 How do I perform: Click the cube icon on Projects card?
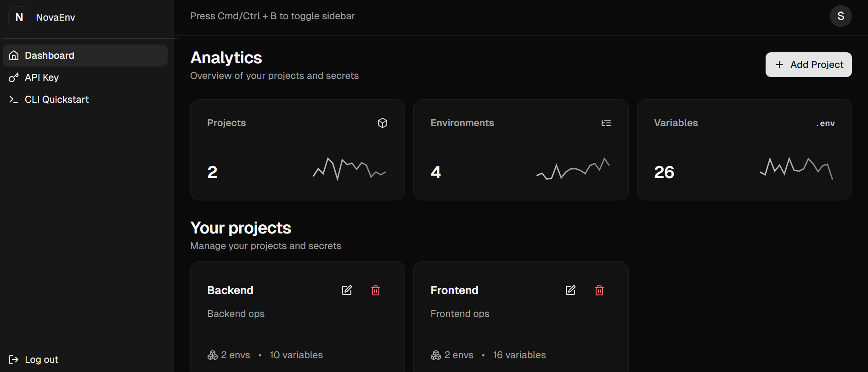coord(383,123)
